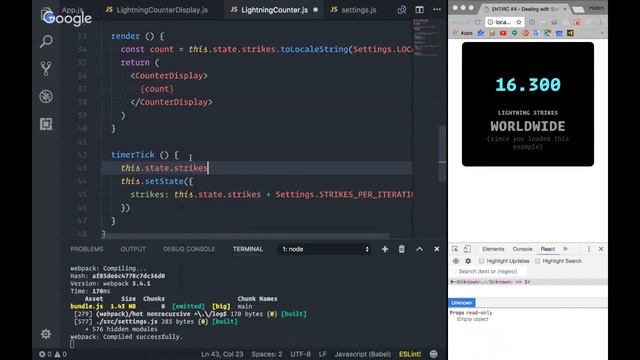Click DevTools inspect element arrow icon
The width and height of the screenshot is (640, 360).
pos(455,249)
